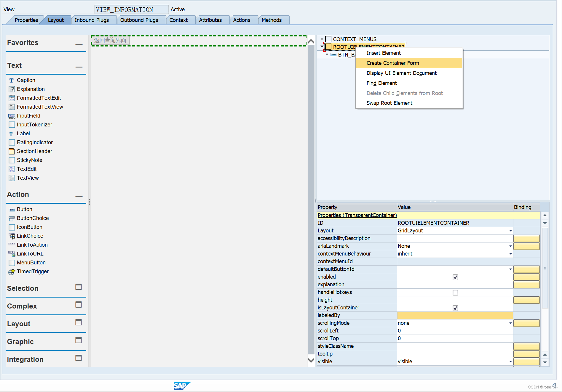Choose the MenuButton icon
The height and width of the screenshot is (392, 562).
[x=12, y=263]
